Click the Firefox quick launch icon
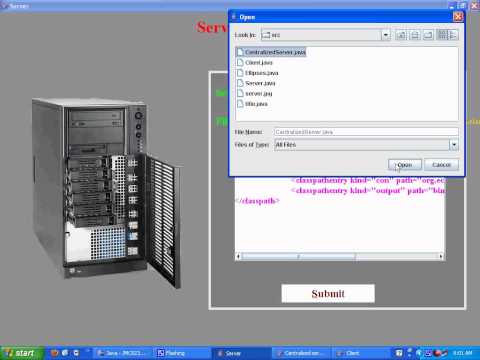This screenshot has width=480, height=360. pyautogui.click(x=54, y=353)
